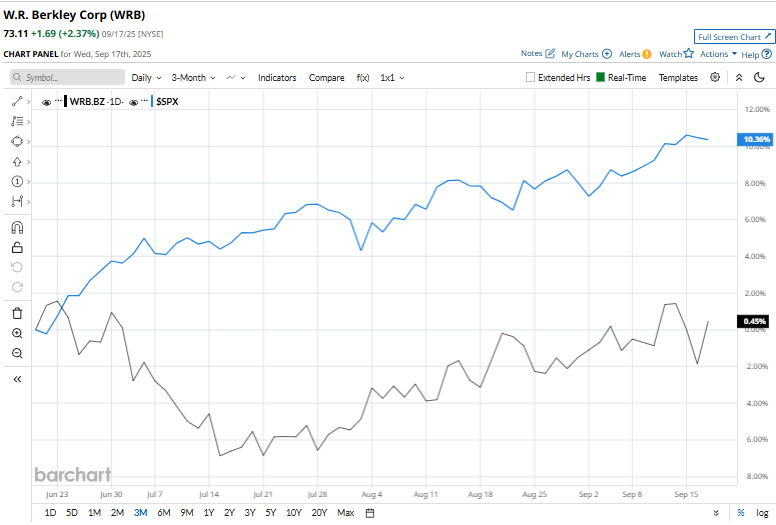776x525 pixels.
Task: Open the Compare menu
Action: tap(326, 78)
